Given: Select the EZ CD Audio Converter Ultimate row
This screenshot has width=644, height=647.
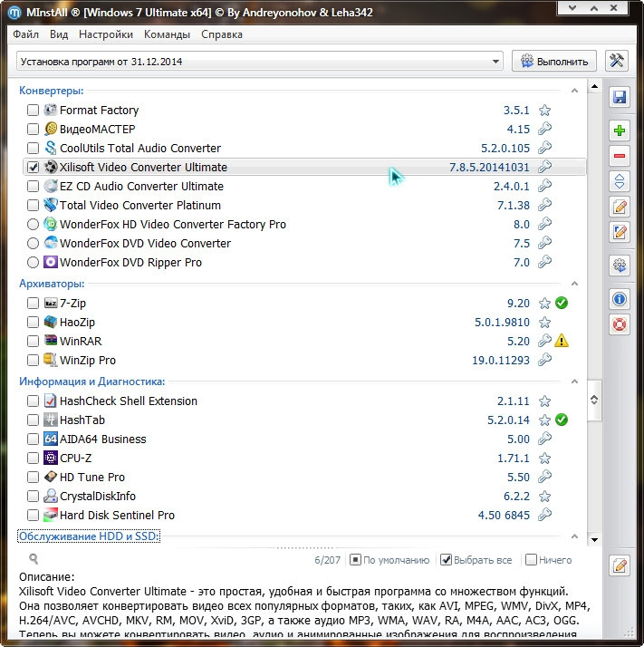Looking at the screenshot, I should pyautogui.click(x=304, y=186).
